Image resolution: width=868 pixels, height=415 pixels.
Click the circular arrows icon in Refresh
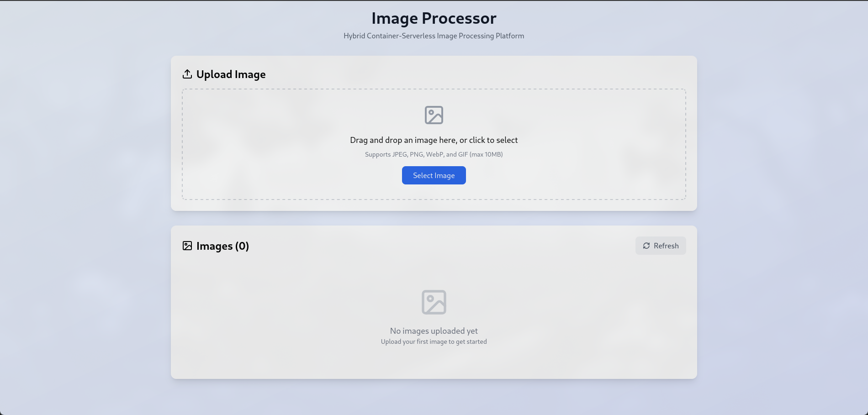tap(646, 246)
